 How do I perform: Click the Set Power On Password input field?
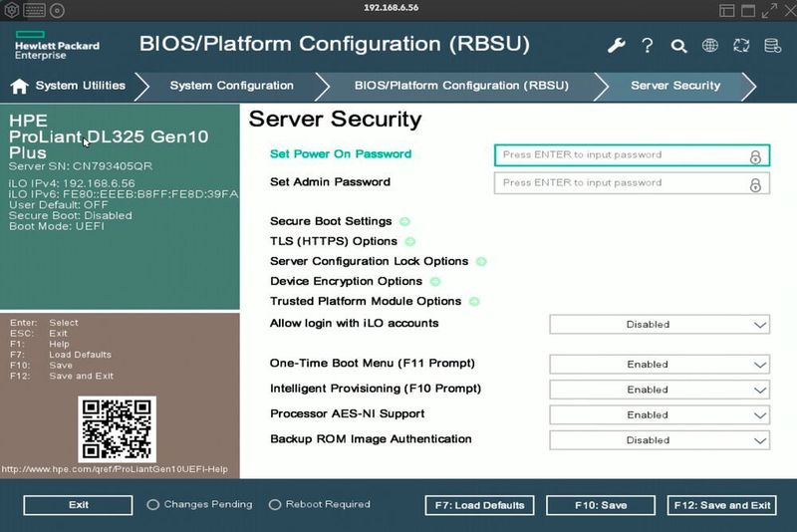pos(632,155)
